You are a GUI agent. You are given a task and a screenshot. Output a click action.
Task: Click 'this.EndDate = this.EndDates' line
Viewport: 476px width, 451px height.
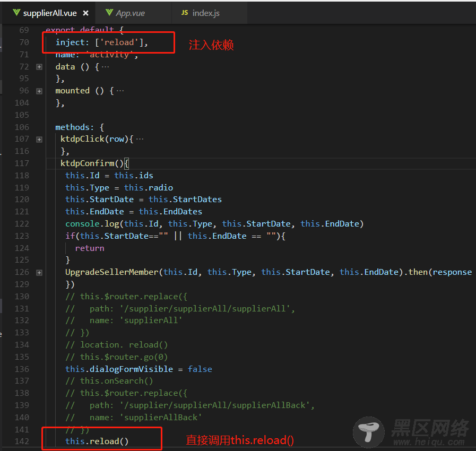pos(134,212)
